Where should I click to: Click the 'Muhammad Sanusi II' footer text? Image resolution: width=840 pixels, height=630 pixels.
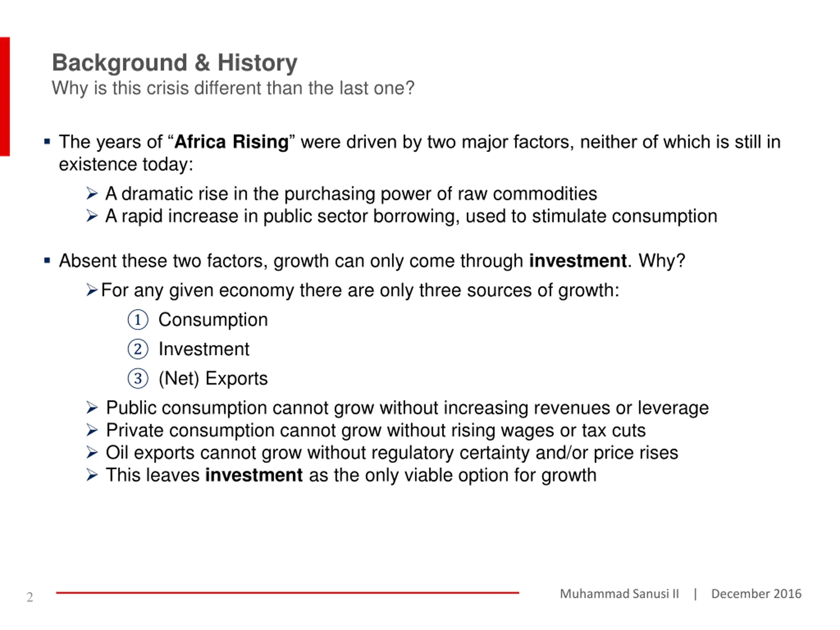coord(619,594)
